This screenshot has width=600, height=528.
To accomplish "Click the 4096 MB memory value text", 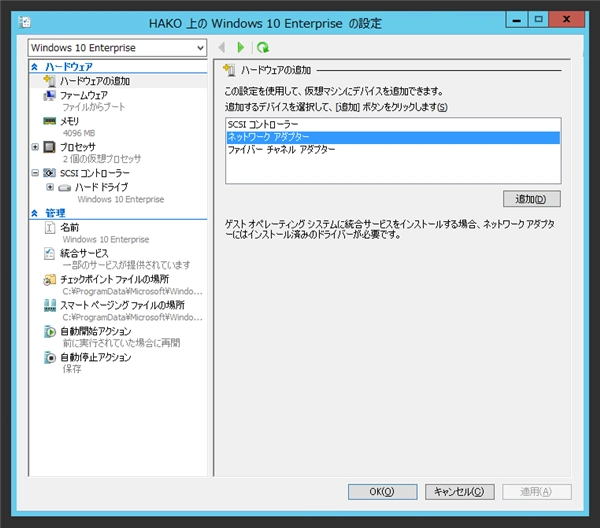I will click(79, 133).
